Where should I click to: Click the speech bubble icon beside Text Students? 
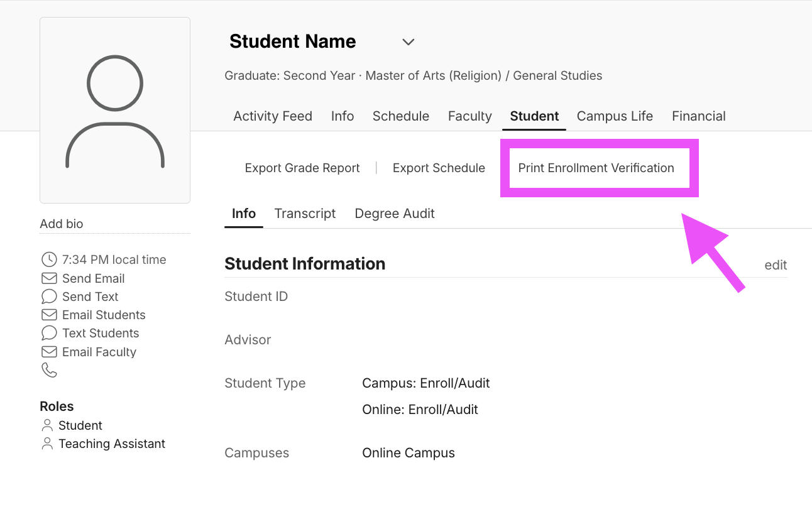[49, 333]
